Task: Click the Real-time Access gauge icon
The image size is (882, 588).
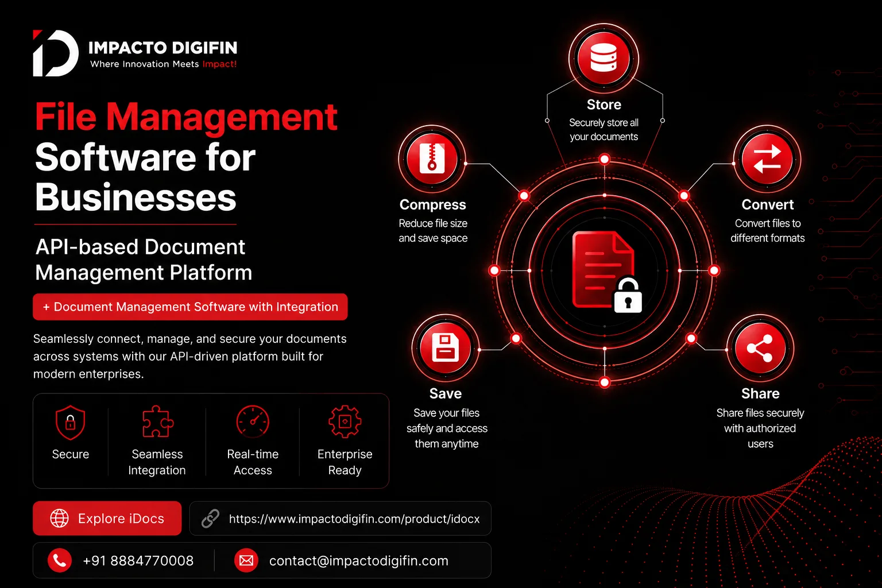Action: [x=253, y=422]
